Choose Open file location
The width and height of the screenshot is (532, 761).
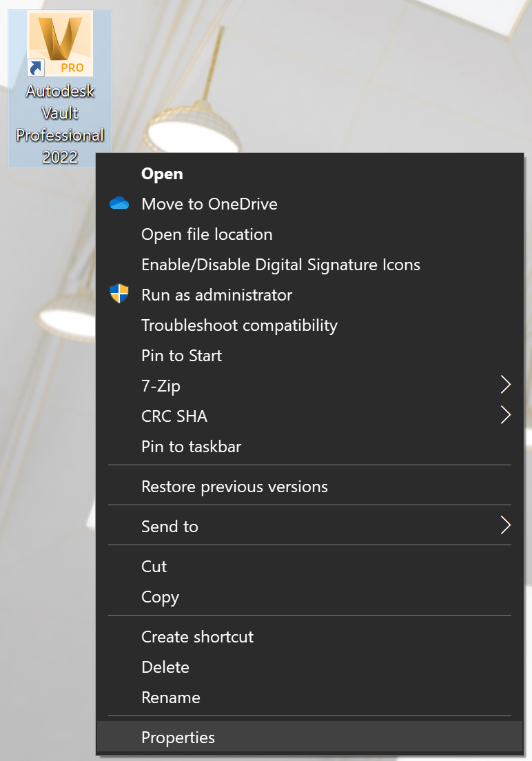pyautogui.click(x=207, y=234)
